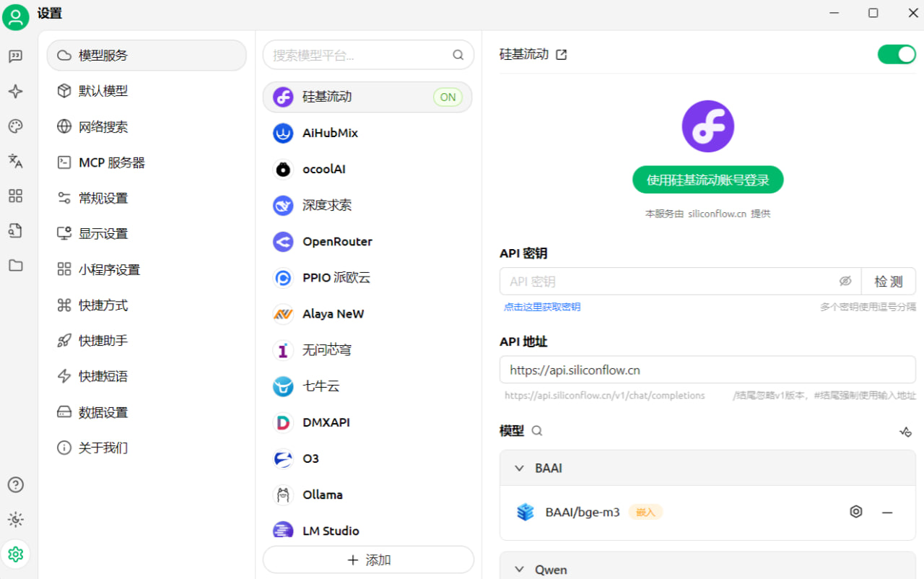Click the search magnifier in platform search
Image resolution: width=924 pixels, height=579 pixels.
pos(458,55)
